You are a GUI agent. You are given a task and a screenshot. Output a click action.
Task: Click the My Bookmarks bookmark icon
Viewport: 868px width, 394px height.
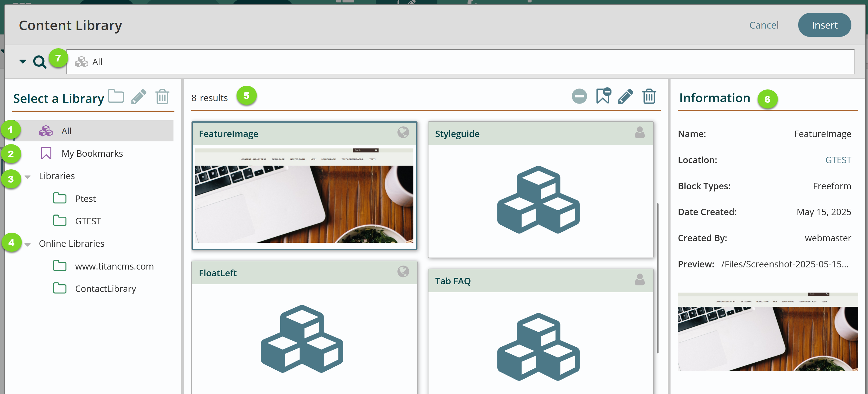(46, 153)
